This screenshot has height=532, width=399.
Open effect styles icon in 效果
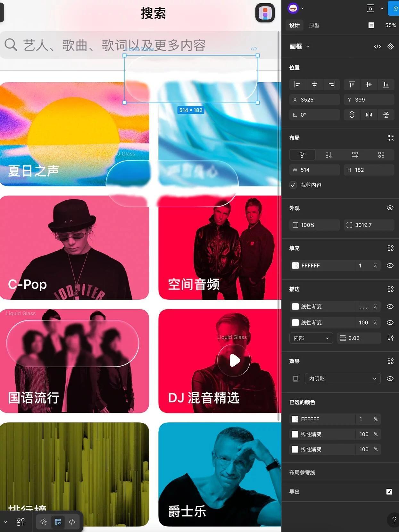(x=390, y=361)
